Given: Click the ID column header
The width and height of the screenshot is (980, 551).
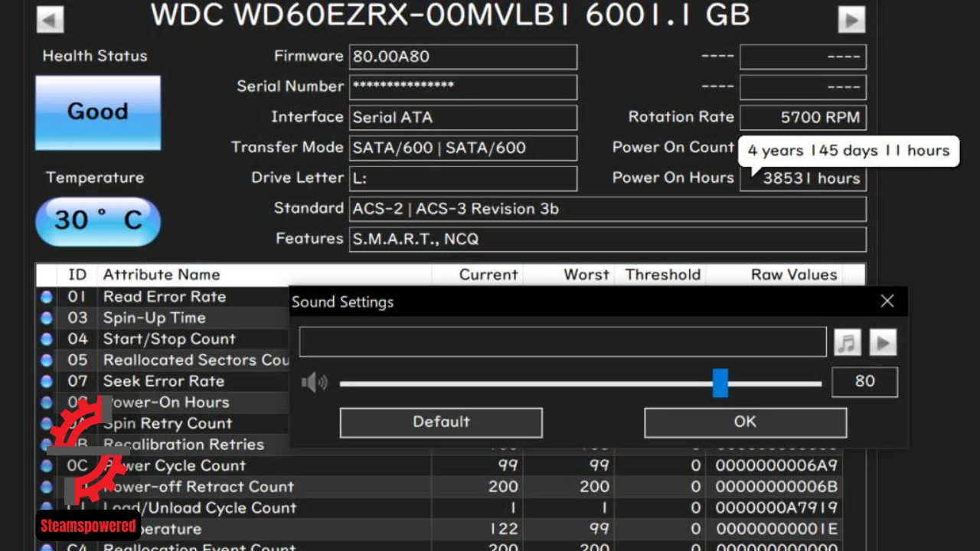Looking at the screenshot, I should click(x=77, y=275).
